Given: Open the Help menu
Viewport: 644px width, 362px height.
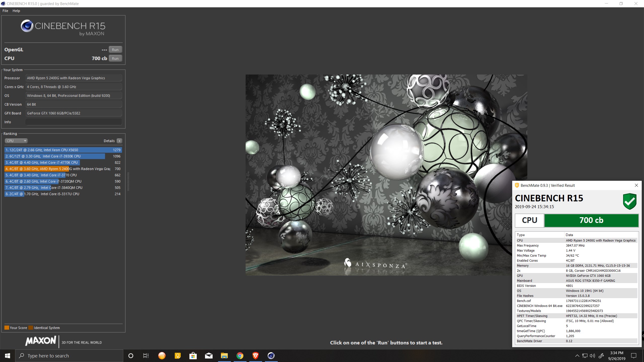Looking at the screenshot, I should [16, 11].
